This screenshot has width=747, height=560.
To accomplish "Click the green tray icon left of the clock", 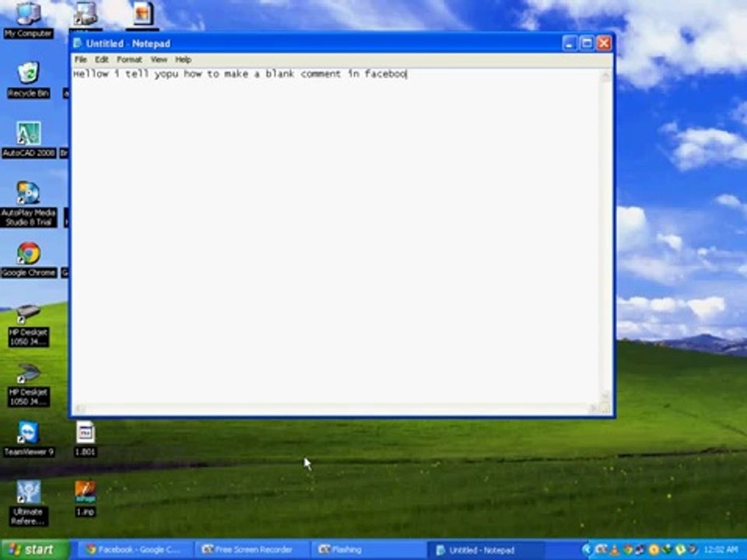I will coord(680,550).
